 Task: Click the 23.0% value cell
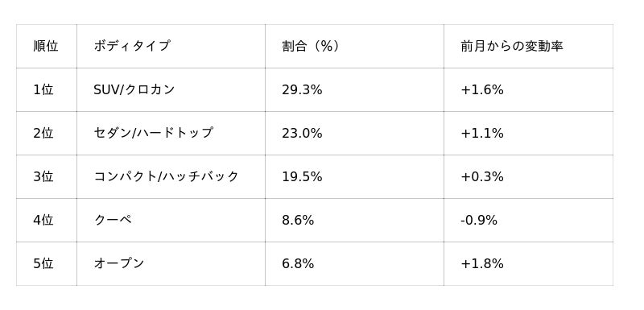354,133
